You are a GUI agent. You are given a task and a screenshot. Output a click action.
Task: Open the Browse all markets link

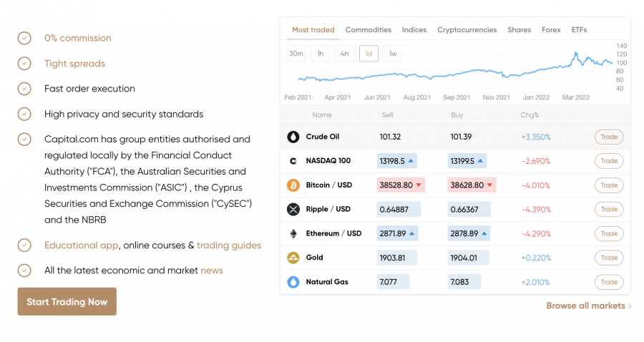tap(589, 306)
